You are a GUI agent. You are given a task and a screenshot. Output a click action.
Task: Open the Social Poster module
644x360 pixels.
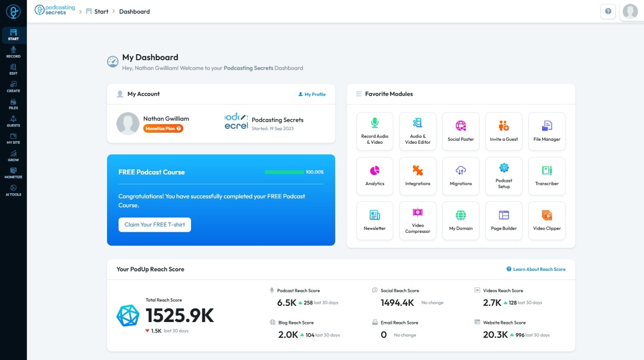click(461, 131)
